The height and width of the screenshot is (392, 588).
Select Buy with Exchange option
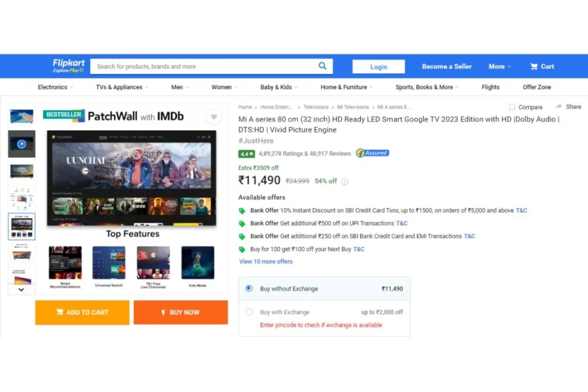click(x=249, y=312)
